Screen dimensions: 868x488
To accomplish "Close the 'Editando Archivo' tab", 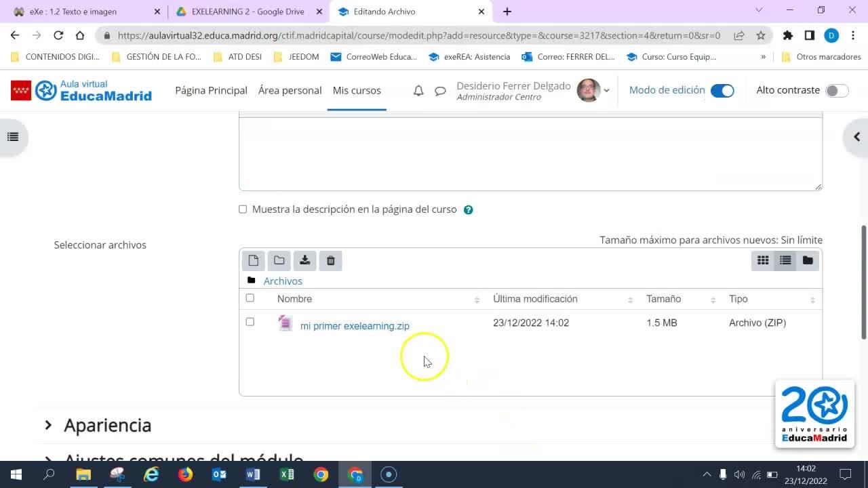I will [481, 12].
